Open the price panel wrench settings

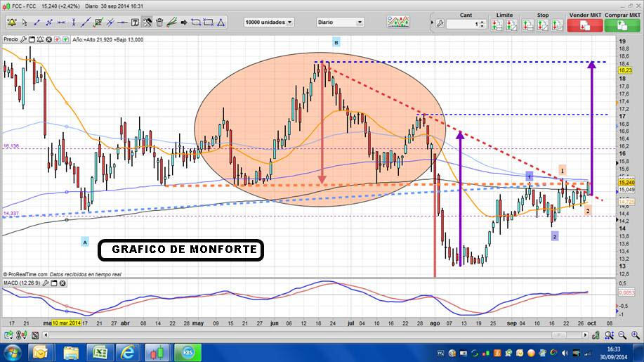coord(24,40)
